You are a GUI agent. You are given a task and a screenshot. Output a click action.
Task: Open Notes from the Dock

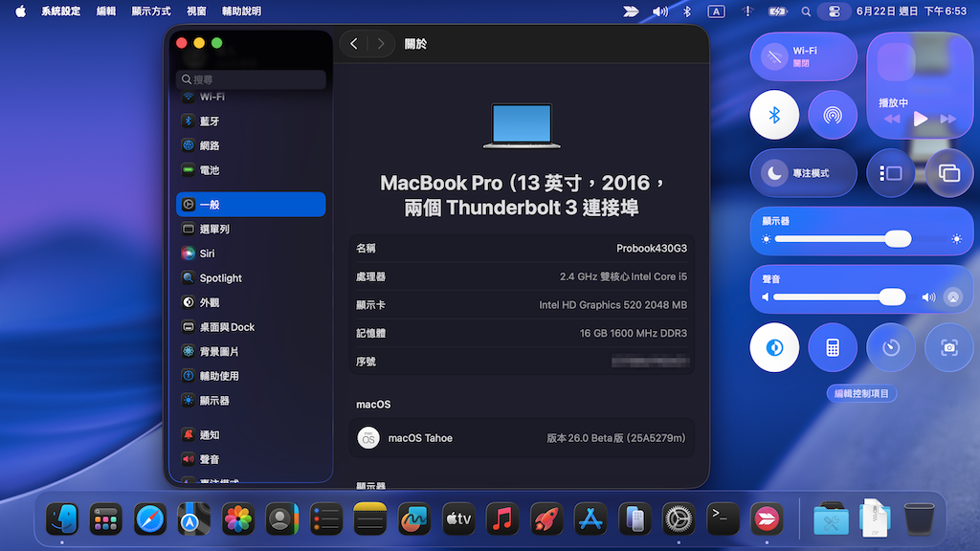pos(370,519)
